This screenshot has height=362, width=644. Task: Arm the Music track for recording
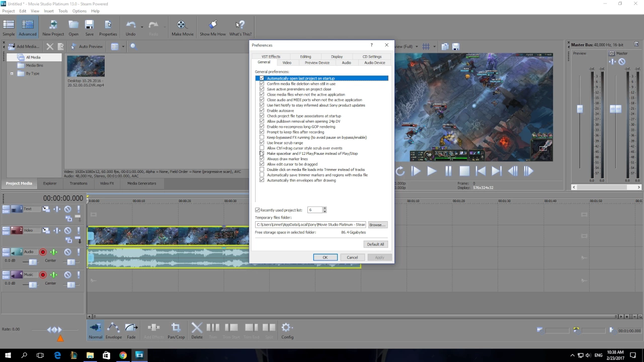tap(43, 275)
